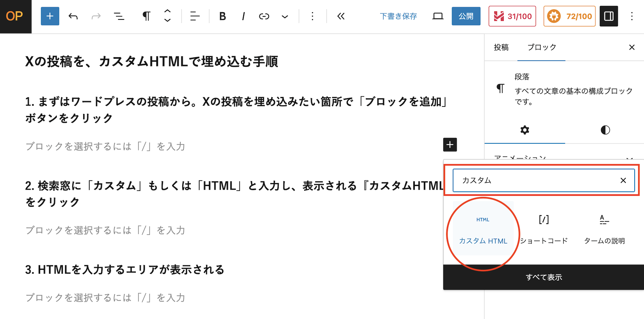Insert the カスタム HTML block
The image size is (644, 319).
pos(483,229)
